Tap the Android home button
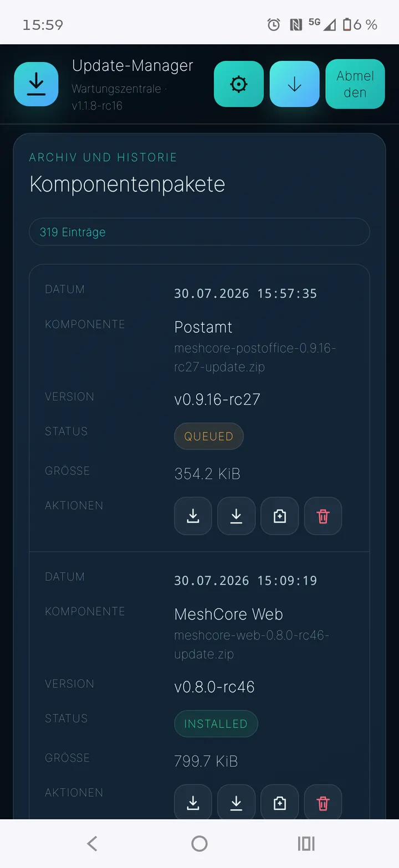Screen dimensions: 399x868 point(199,844)
